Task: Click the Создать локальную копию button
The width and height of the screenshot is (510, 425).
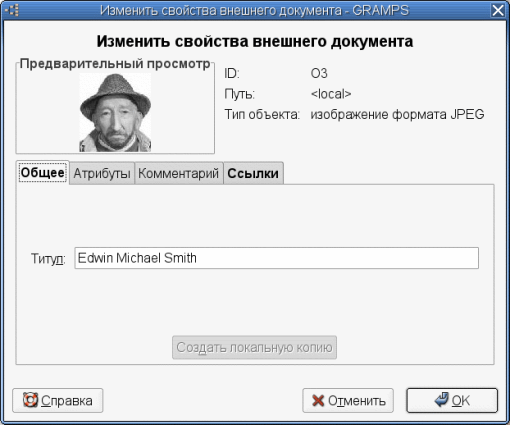Action: point(254,347)
